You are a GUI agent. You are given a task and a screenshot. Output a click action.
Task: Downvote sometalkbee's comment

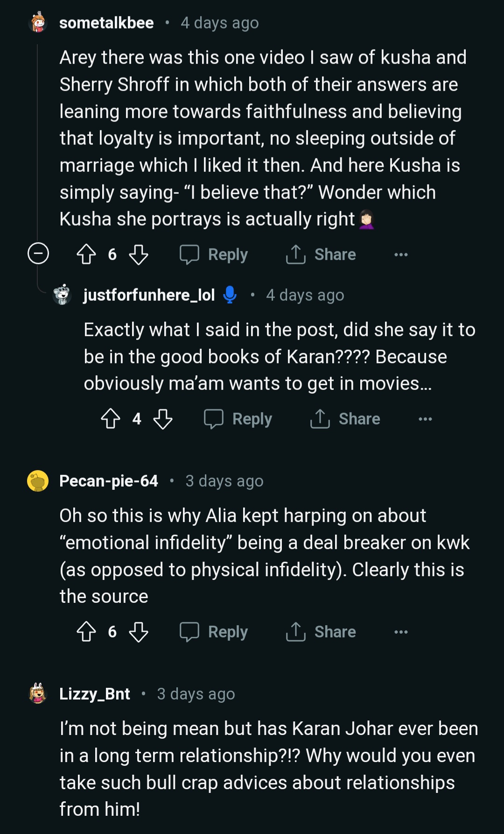139,254
